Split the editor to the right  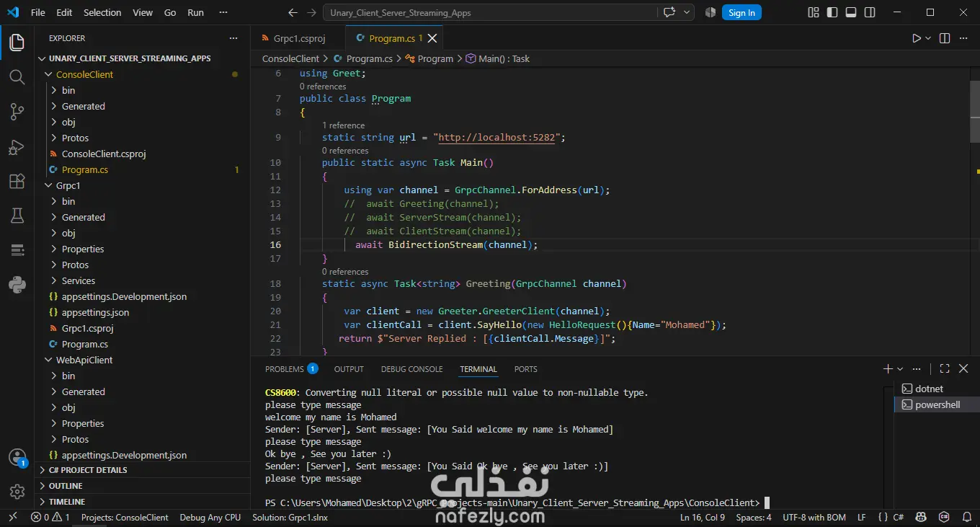945,38
